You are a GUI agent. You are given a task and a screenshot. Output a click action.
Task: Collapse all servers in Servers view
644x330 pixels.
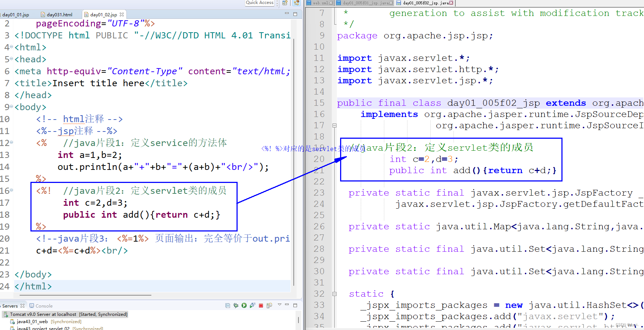[x=227, y=305]
